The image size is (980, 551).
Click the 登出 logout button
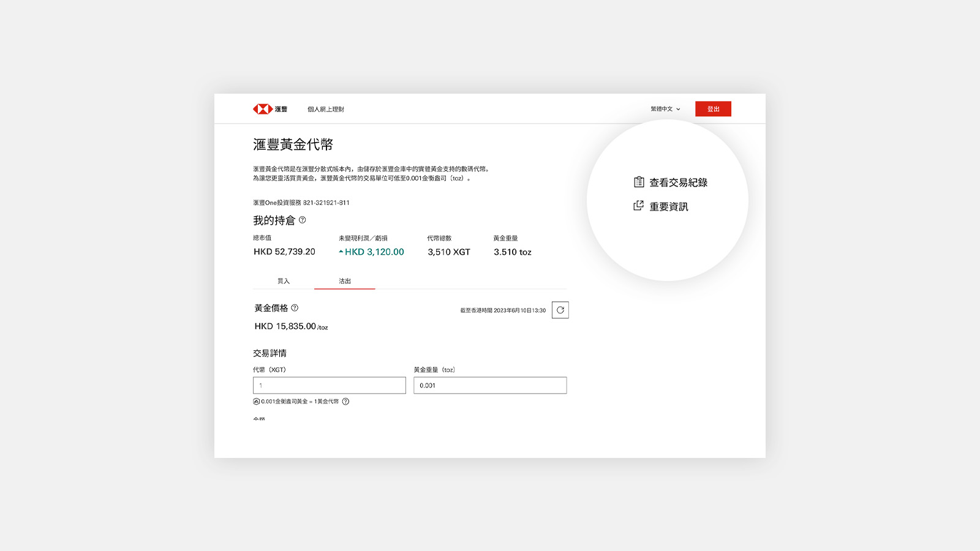(x=713, y=109)
